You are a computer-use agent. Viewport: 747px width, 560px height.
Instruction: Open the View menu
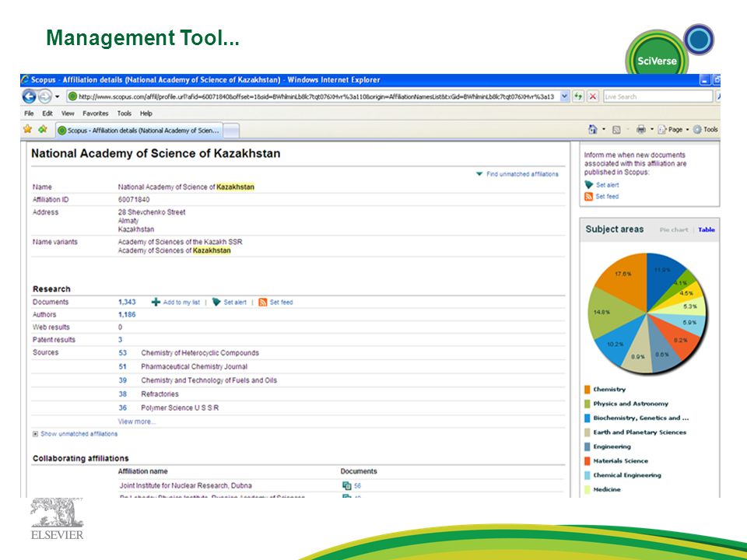[x=68, y=114]
